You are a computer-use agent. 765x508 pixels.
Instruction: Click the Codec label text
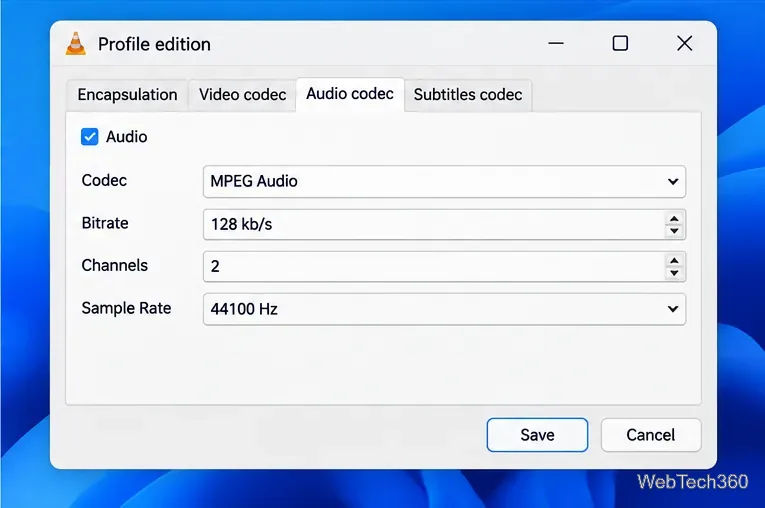(x=104, y=181)
